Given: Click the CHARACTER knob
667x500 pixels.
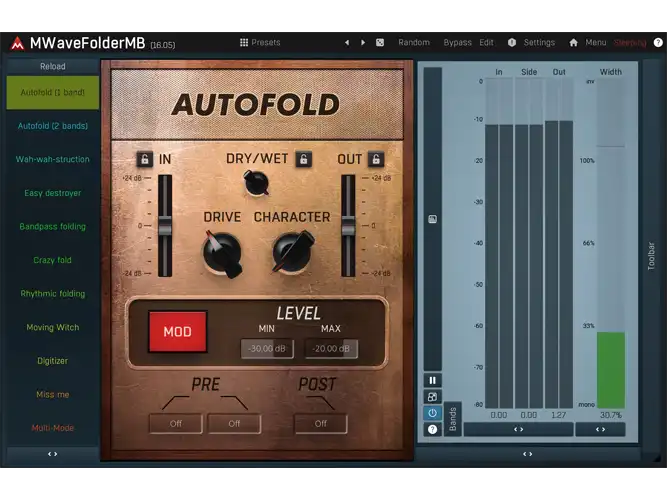Looking at the screenshot, I should 293,252.
